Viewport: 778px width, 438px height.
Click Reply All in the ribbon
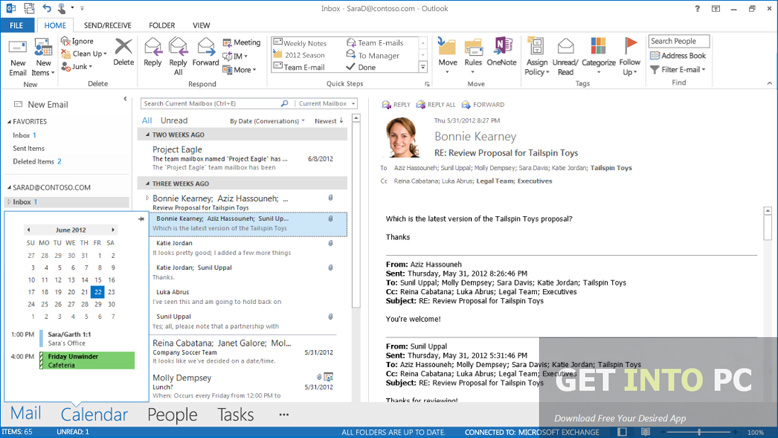pyautogui.click(x=178, y=57)
